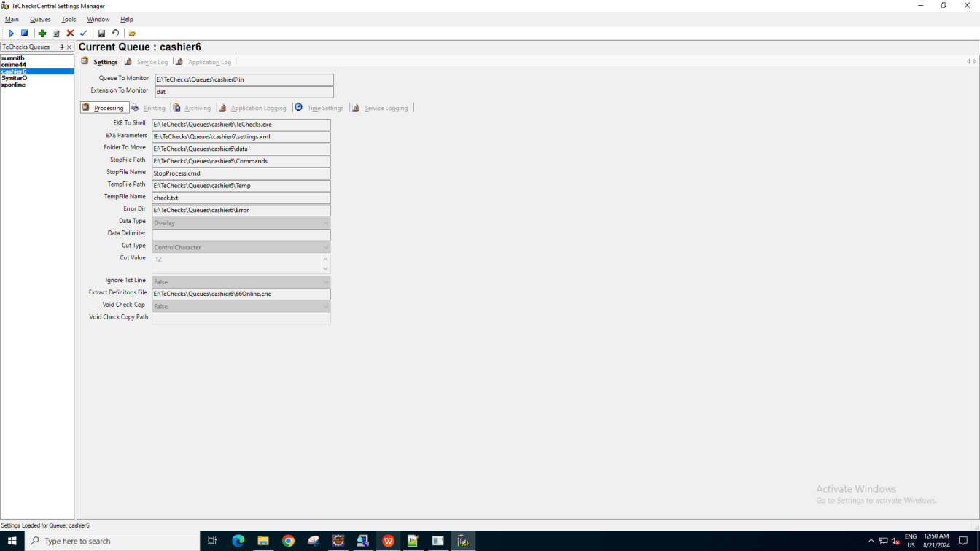This screenshot has height=551, width=980.
Task: Click the TempFile Path field
Action: (241, 186)
